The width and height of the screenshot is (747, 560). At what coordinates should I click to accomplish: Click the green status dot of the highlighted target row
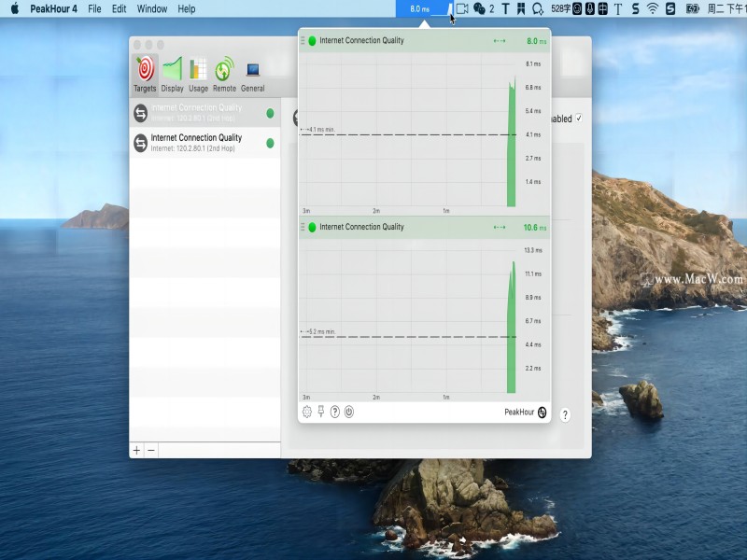[x=270, y=113]
